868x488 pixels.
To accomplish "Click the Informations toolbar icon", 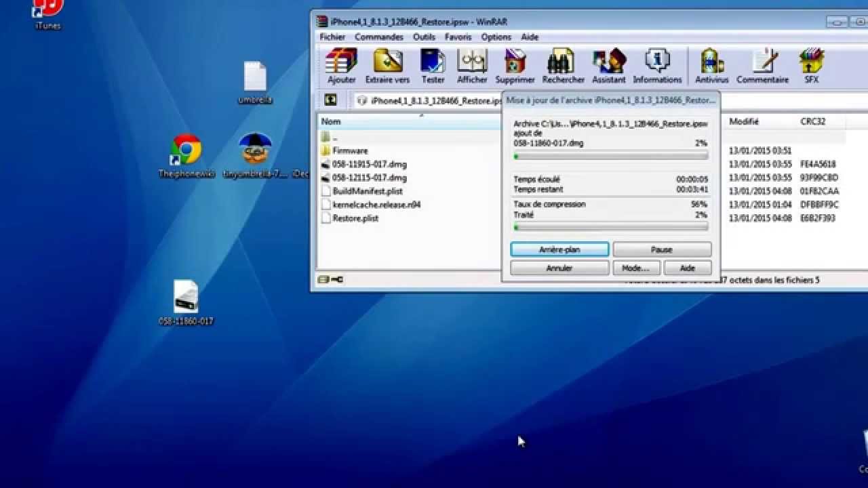I will click(x=657, y=66).
